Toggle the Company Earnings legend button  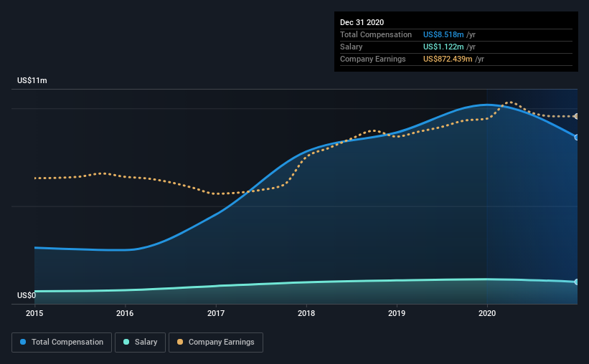click(216, 343)
